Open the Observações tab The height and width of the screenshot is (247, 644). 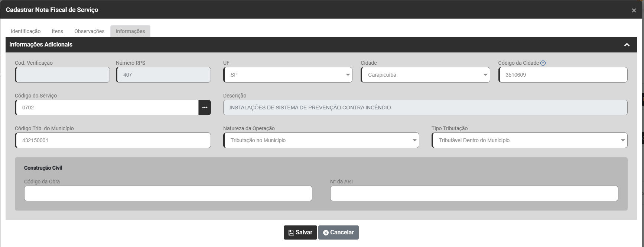(89, 31)
